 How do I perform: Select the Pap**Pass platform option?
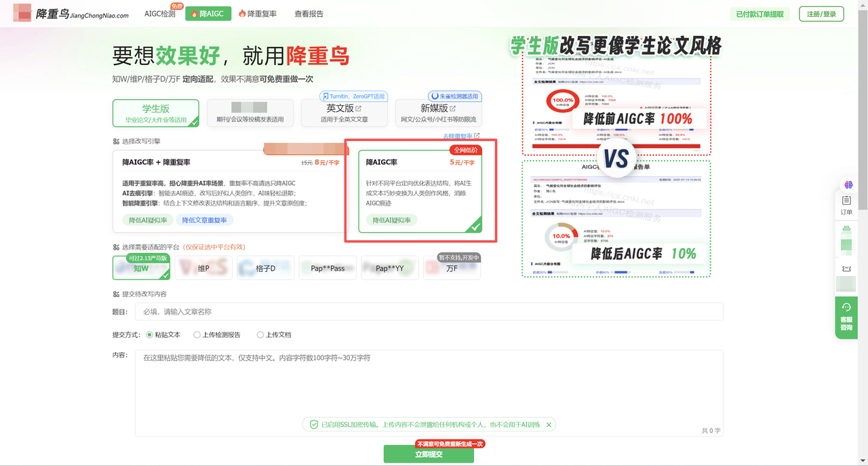coord(328,268)
